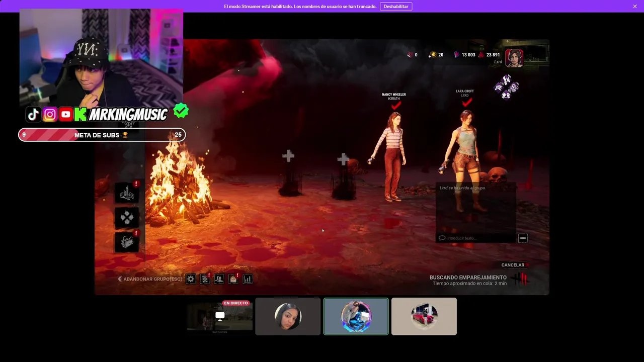Image resolution: width=644 pixels, height=362 pixels.
Task: Click the Kick K logo in overlay
Action: tap(80, 114)
